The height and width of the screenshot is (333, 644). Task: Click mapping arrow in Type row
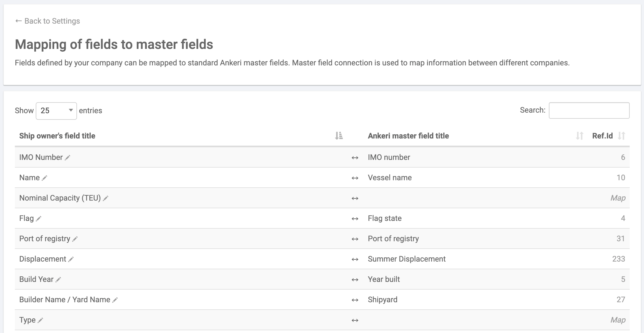355,320
